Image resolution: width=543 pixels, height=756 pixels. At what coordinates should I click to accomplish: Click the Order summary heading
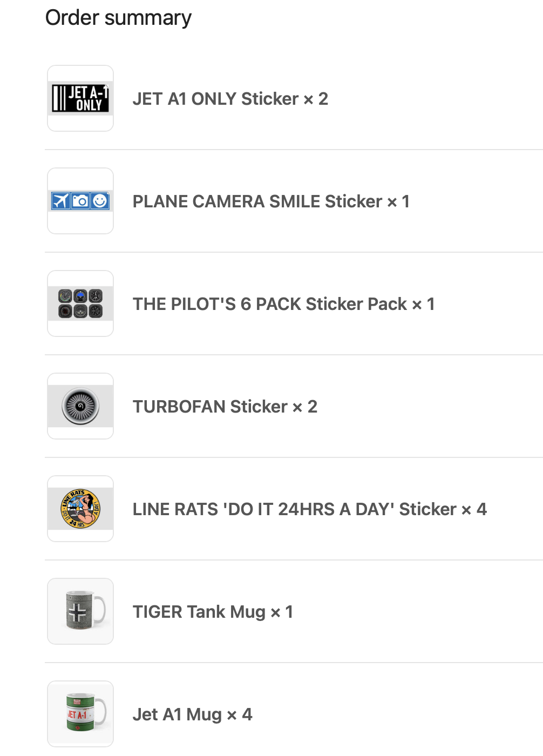point(118,18)
